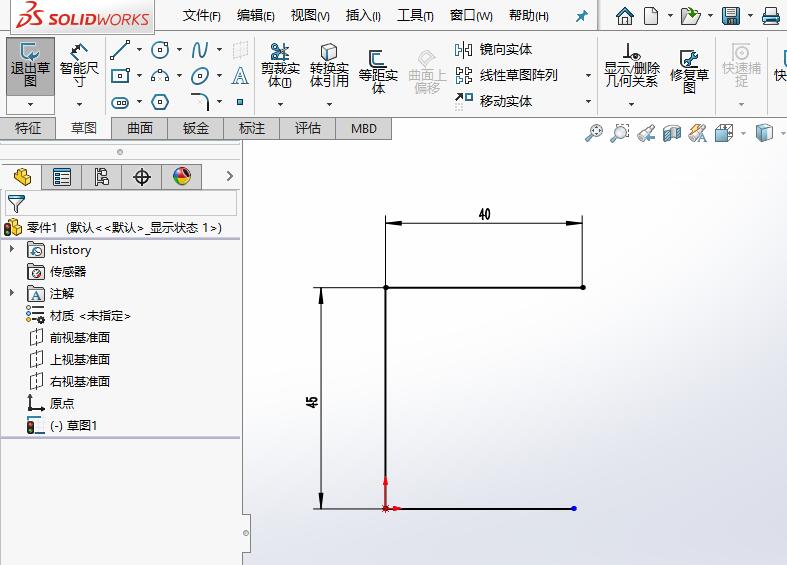Click Trim Entities (剪裁实体) tool

[280, 66]
